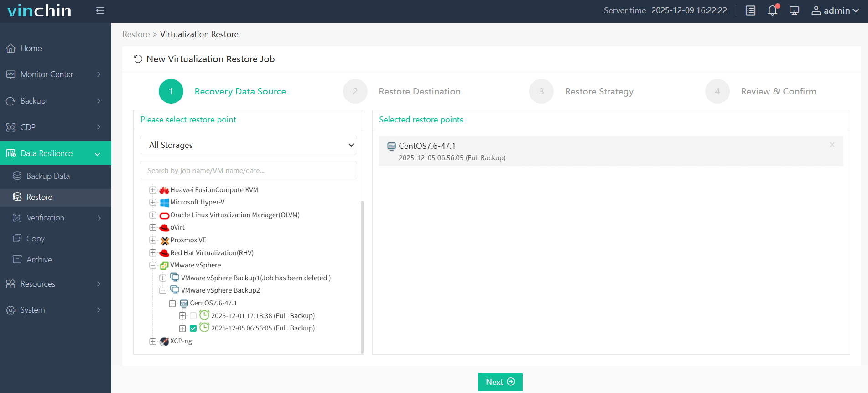Image resolution: width=868 pixels, height=393 pixels.
Task: Expand the System menu
Action: [56, 310]
